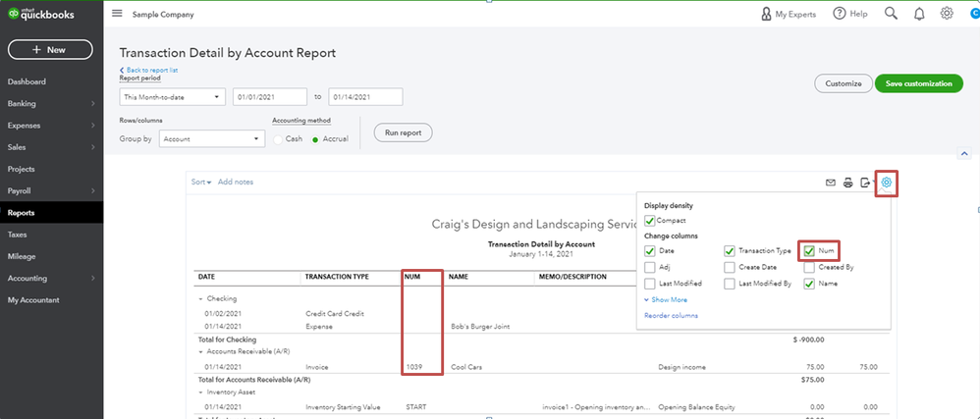
Task: Open the hamburger navigation menu
Action: [117, 14]
